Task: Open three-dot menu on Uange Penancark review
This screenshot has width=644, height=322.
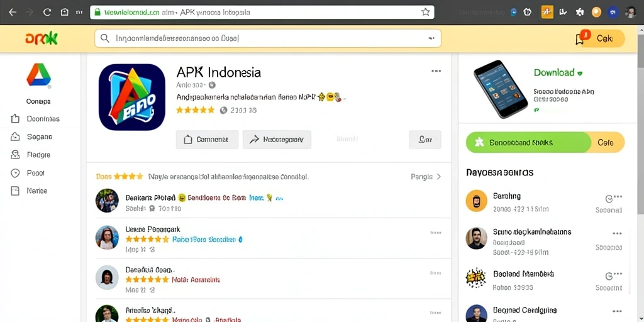Action: click(x=435, y=233)
